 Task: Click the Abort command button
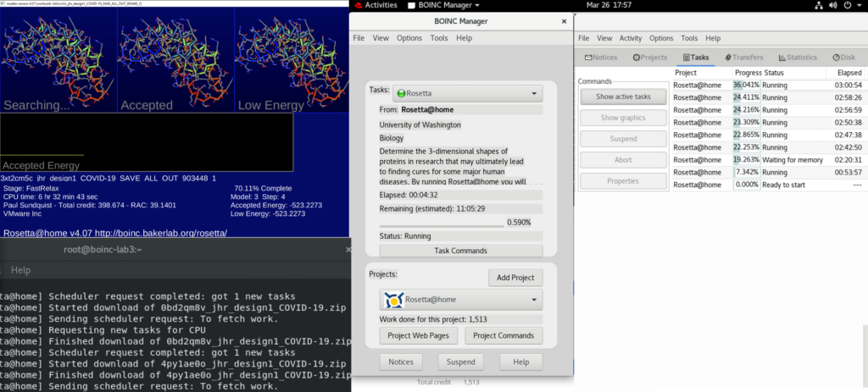point(623,160)
